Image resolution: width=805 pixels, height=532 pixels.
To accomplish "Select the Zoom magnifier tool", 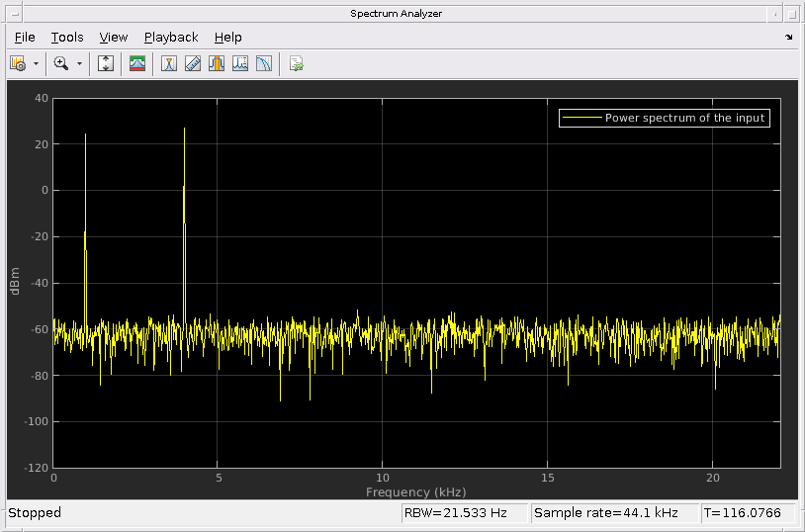I will pos(61,63).
